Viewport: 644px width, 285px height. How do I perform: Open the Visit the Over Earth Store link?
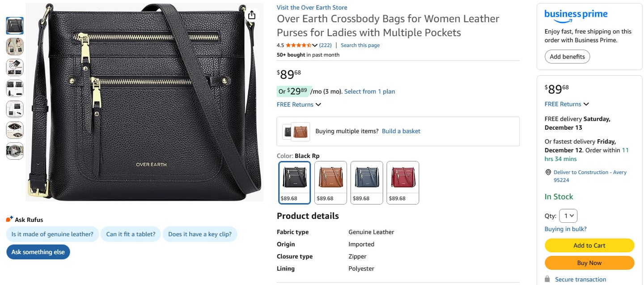[x=312, y=8]
